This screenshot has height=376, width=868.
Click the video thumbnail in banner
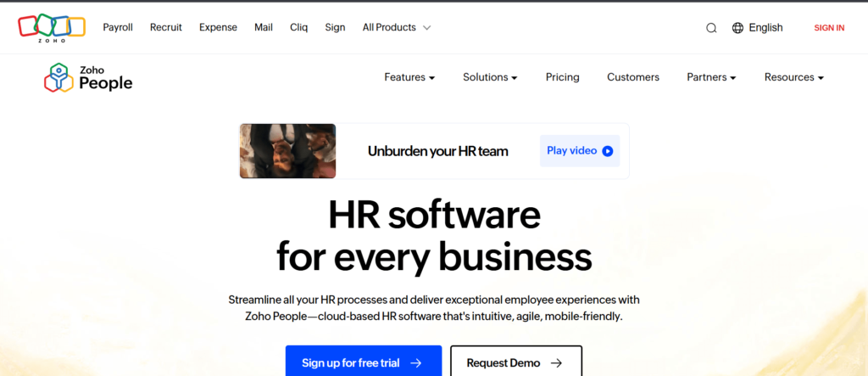[287, 151]
